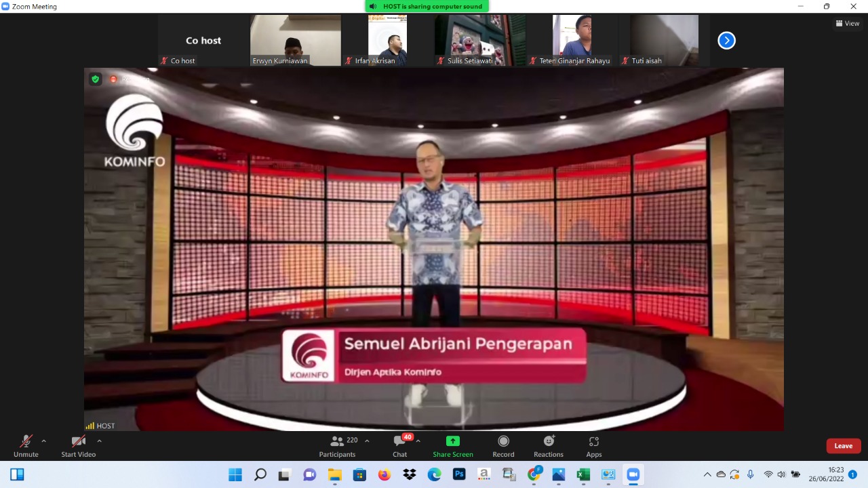Screen dimensions: 868x488
Task: Click the green encryption shield icon
Action: [x=96, y=79]
